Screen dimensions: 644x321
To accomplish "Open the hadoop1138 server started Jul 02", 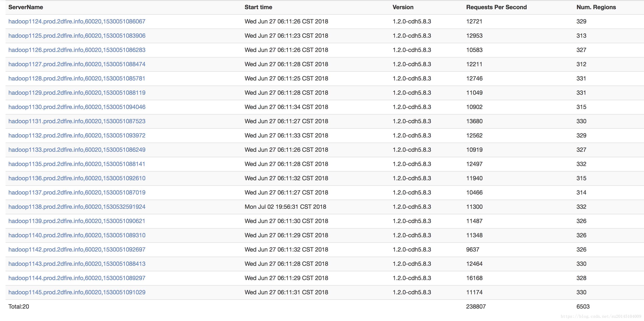I will click(77, 207).
